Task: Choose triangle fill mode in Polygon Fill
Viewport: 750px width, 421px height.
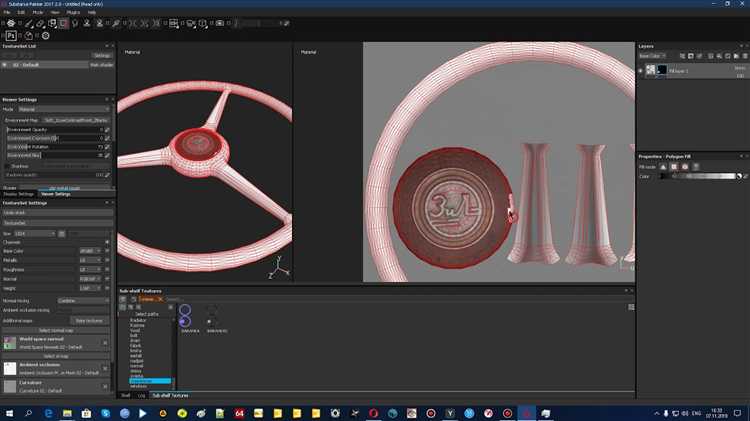Action: [663, 166]
